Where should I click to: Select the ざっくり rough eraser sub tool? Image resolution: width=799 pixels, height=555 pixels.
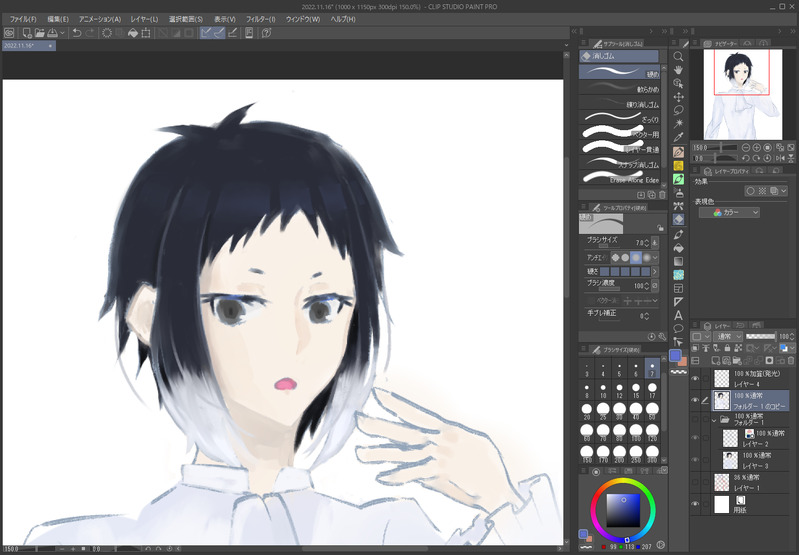pyautogui.click(x=620, y=119)
